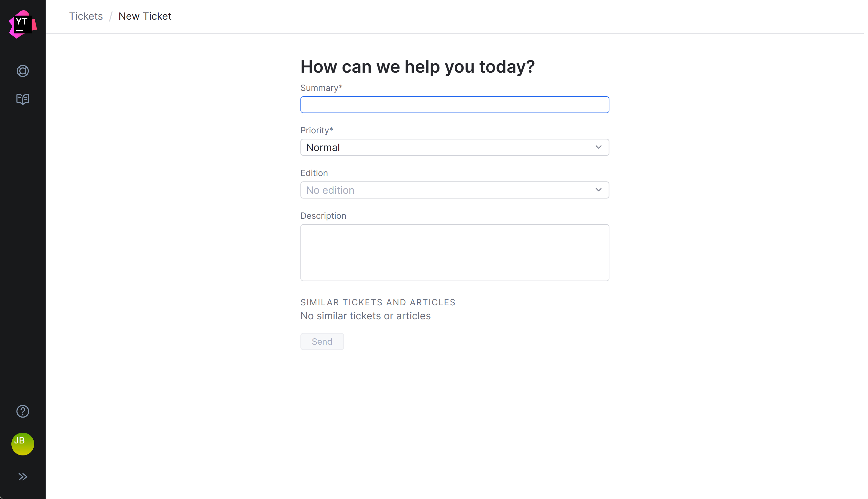Click the helpdesk lifebuoy icon near the top
Image resolution: width=868 pixels, height=499 pixels.
point(22,71)
